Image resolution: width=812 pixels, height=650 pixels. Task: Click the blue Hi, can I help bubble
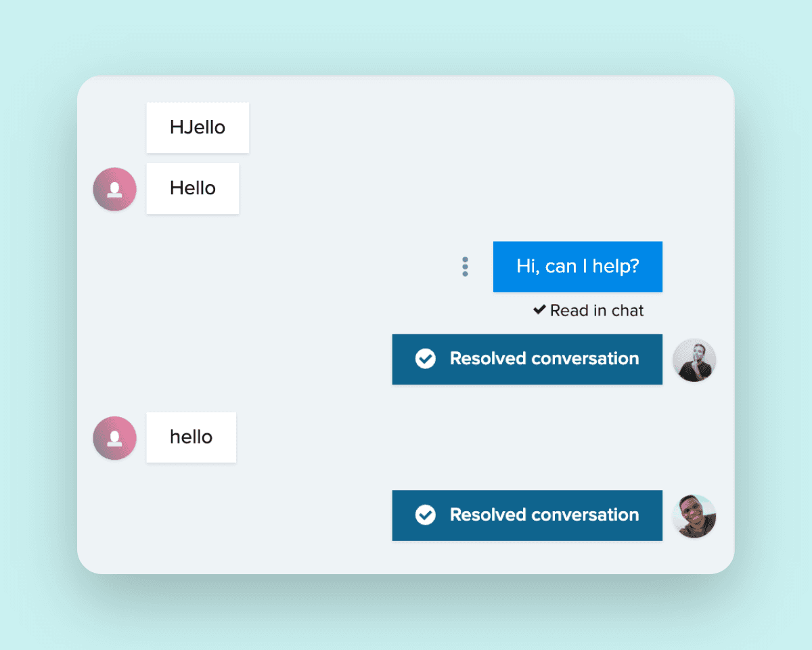pyautogui.click(x=578, y=266)
